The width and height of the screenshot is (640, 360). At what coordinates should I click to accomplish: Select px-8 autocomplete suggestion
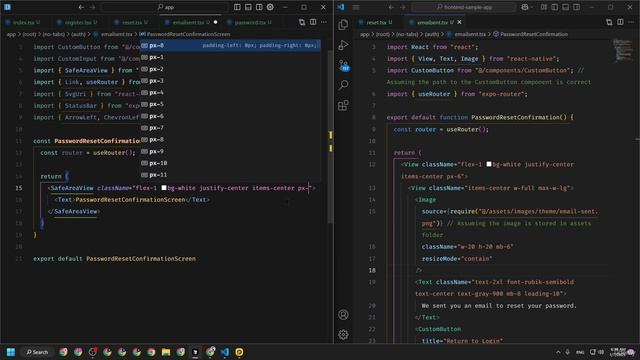pos(230,140)
